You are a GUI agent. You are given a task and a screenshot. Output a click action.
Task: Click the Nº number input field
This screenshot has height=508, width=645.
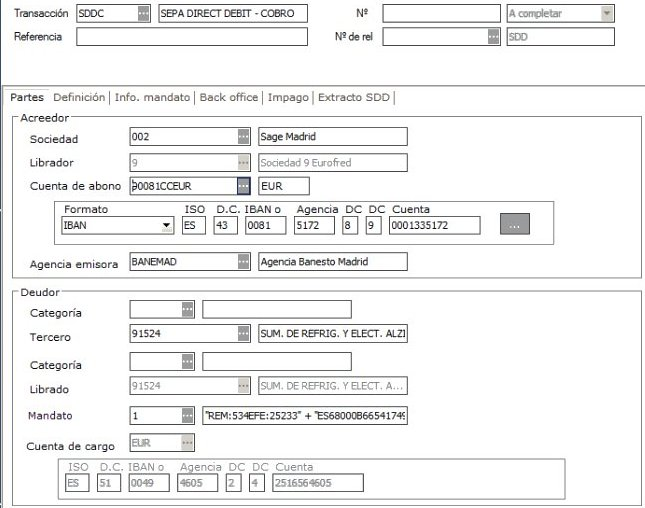[440, 14]
